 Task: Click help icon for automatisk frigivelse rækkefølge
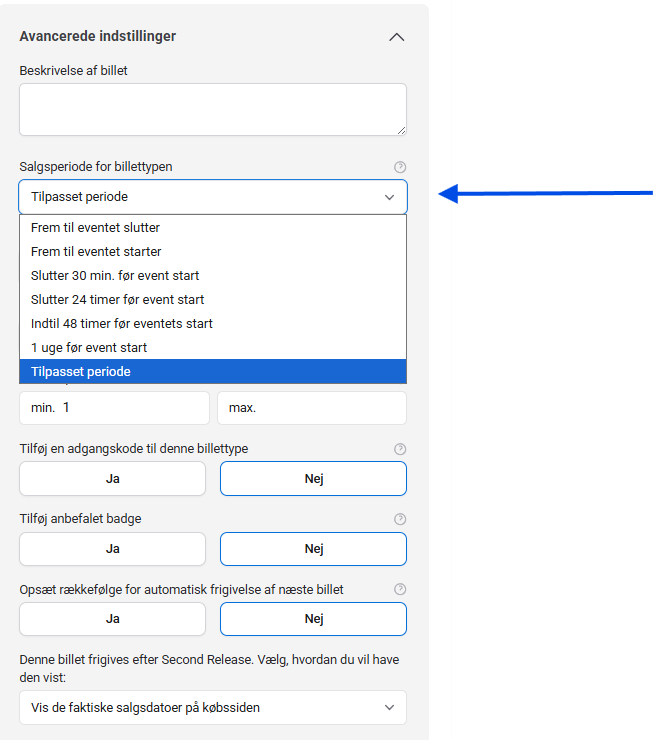(400, 589)
